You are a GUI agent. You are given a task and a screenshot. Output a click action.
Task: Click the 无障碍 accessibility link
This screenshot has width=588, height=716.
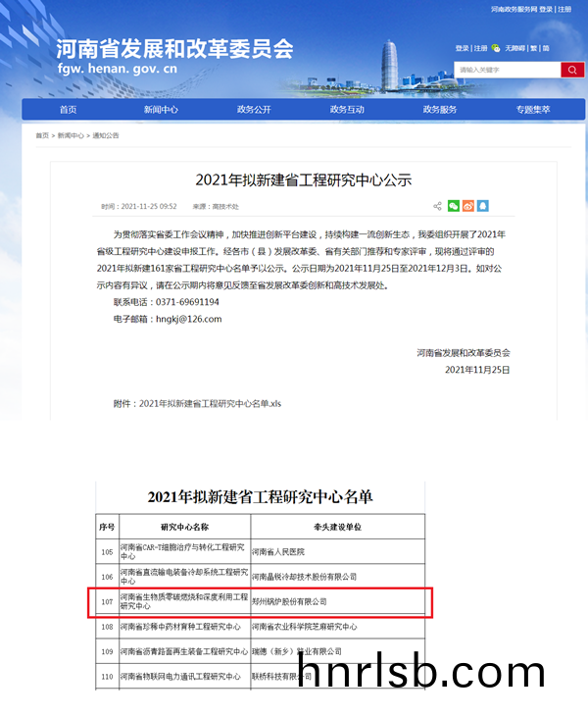[x=514, y=48]
